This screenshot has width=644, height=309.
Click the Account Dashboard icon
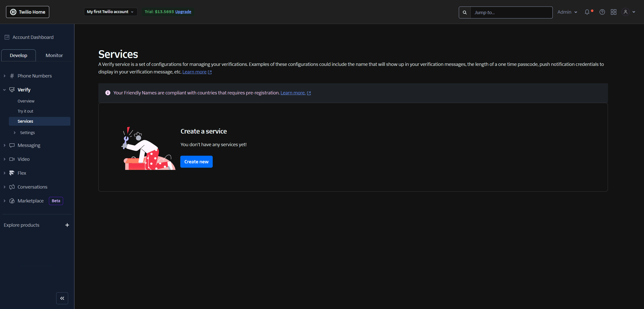click(7, 37)
